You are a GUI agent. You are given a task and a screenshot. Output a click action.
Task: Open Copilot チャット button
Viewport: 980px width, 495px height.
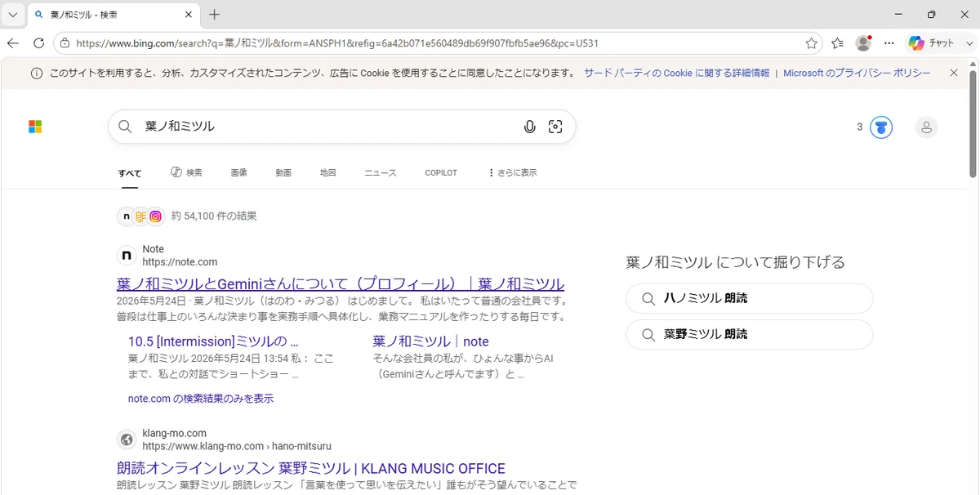932,43
